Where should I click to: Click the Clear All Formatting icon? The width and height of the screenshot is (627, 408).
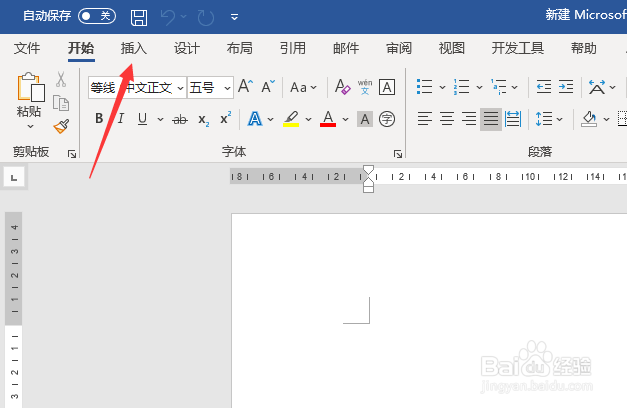point(343,87)
